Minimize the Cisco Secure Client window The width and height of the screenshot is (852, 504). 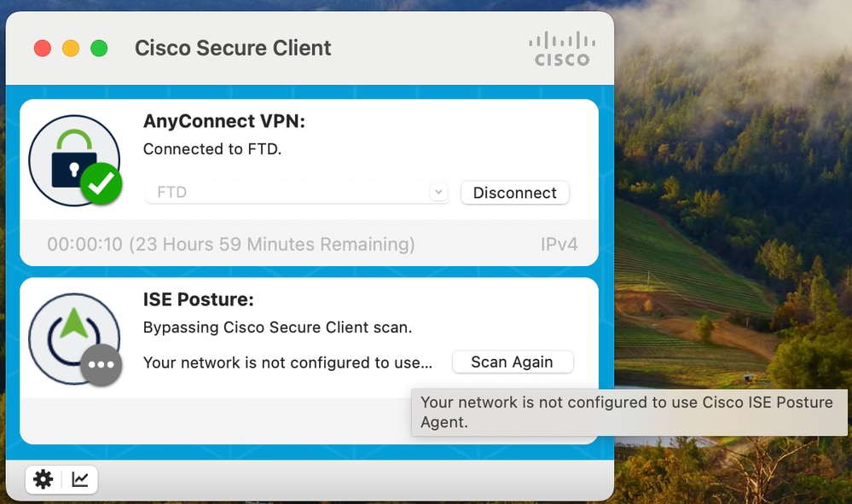point(71,49)
